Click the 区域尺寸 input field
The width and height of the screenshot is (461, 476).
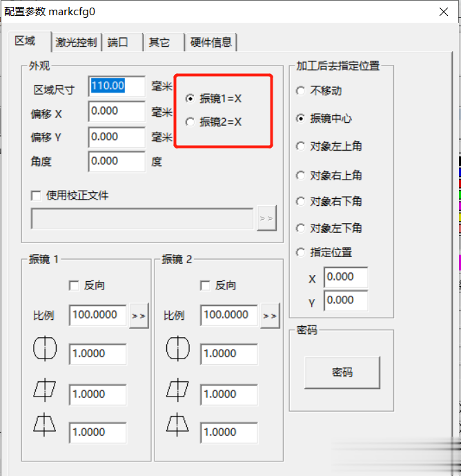coord(117,86)
